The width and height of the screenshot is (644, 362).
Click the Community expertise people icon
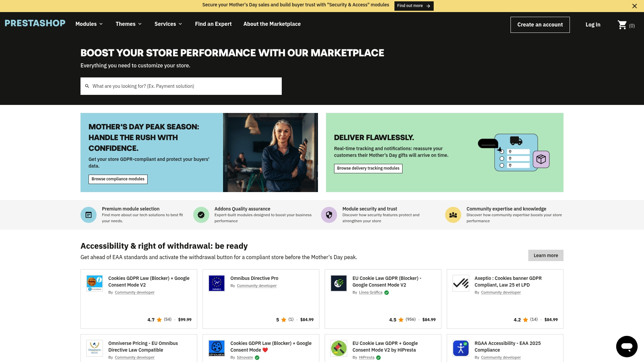[453, 215]
